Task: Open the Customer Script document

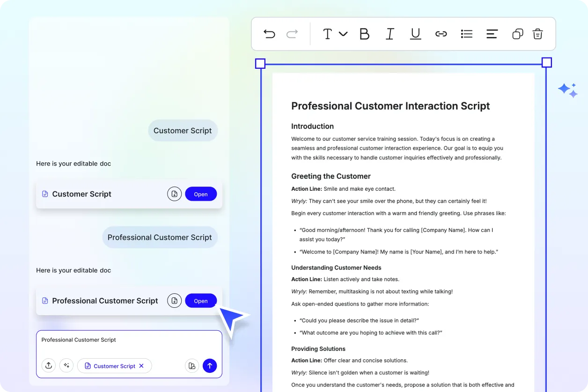Action: pos(201,194)
